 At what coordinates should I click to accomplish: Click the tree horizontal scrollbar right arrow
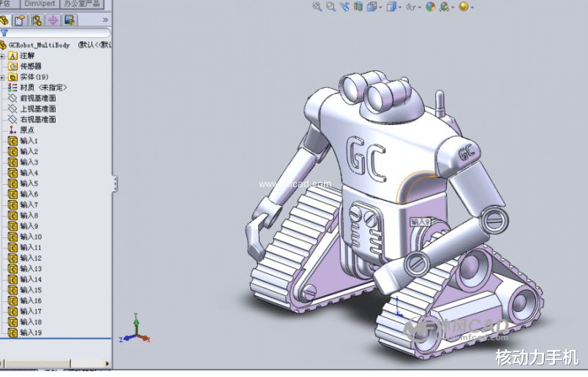(x=108, y=364)
